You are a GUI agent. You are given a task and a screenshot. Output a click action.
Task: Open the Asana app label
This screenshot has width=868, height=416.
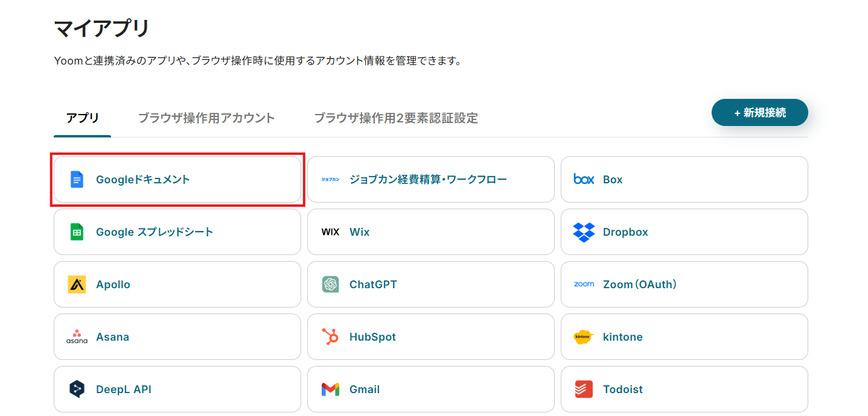point(112,337)
